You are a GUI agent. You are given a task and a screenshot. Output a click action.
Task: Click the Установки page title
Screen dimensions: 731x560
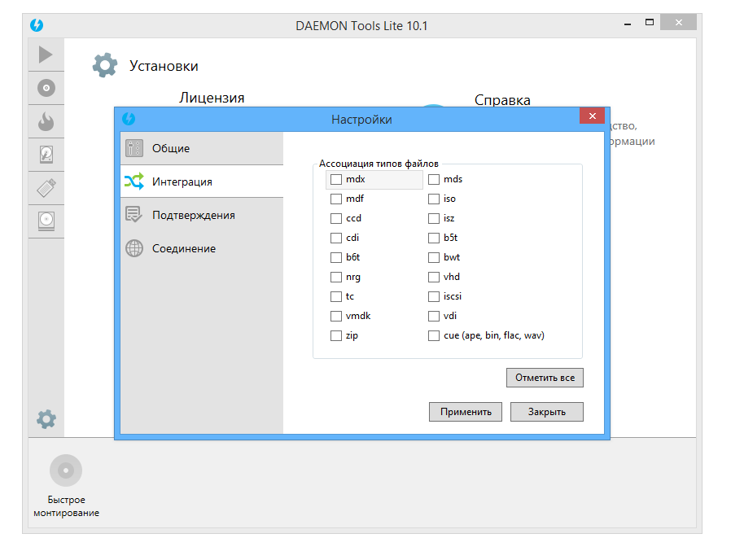click(164, 66)
